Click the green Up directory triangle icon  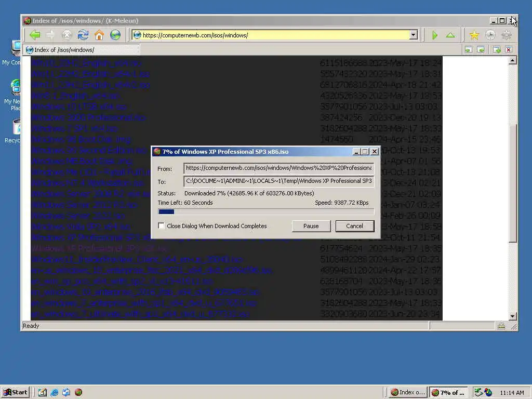click(450, 35)
